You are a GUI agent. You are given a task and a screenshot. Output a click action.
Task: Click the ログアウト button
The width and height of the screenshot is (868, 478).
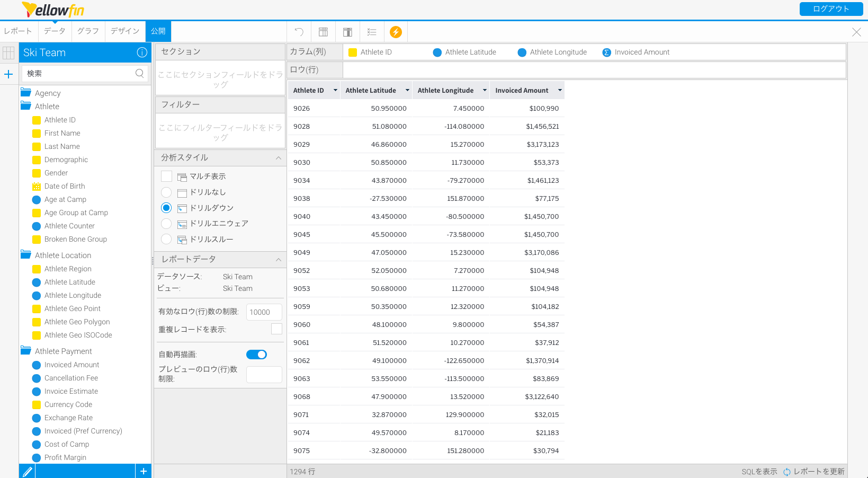click(x=830, y=9)
